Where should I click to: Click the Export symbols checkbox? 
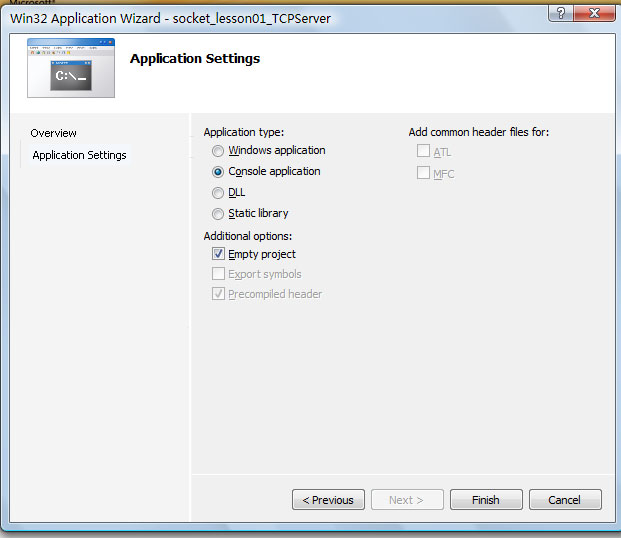click(x=218, y=274)
